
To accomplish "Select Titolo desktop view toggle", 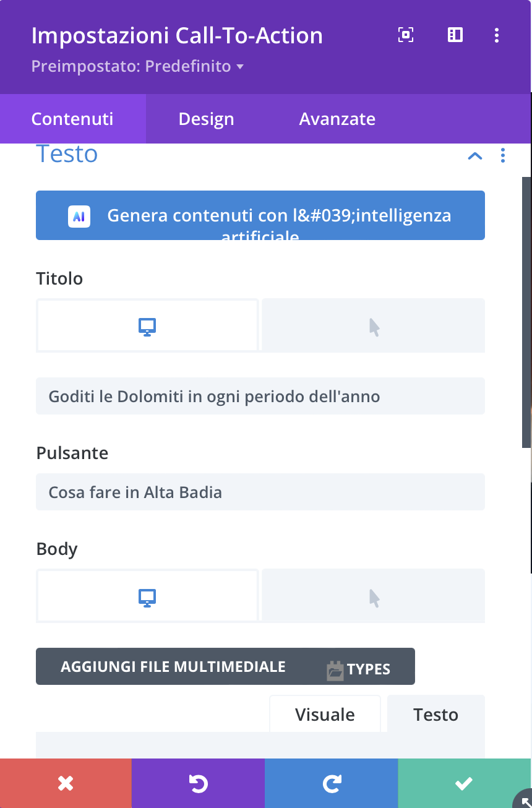I will 147,326.
